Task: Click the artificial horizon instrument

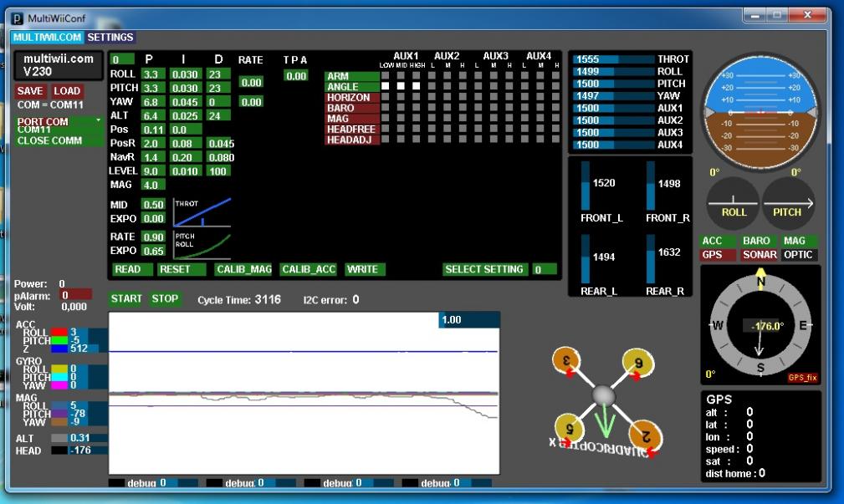Action: pos(760,111)
